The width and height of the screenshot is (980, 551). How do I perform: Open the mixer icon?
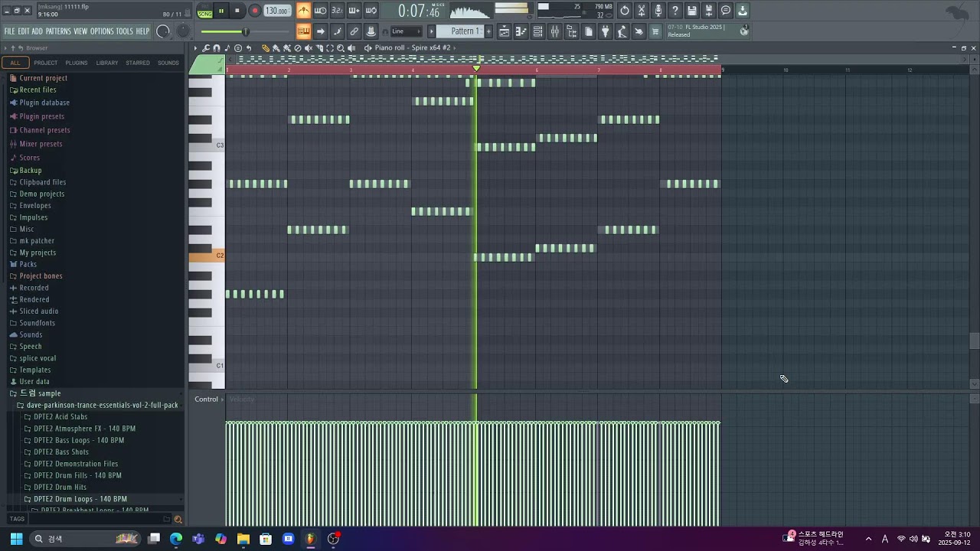pos(555,31)
